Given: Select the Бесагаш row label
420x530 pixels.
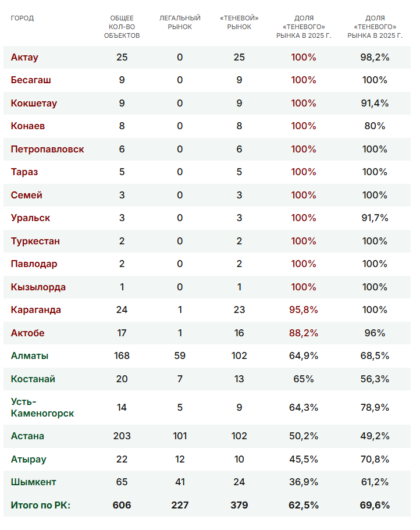Looking at the screenshot, I should click(x=31, y=80).
